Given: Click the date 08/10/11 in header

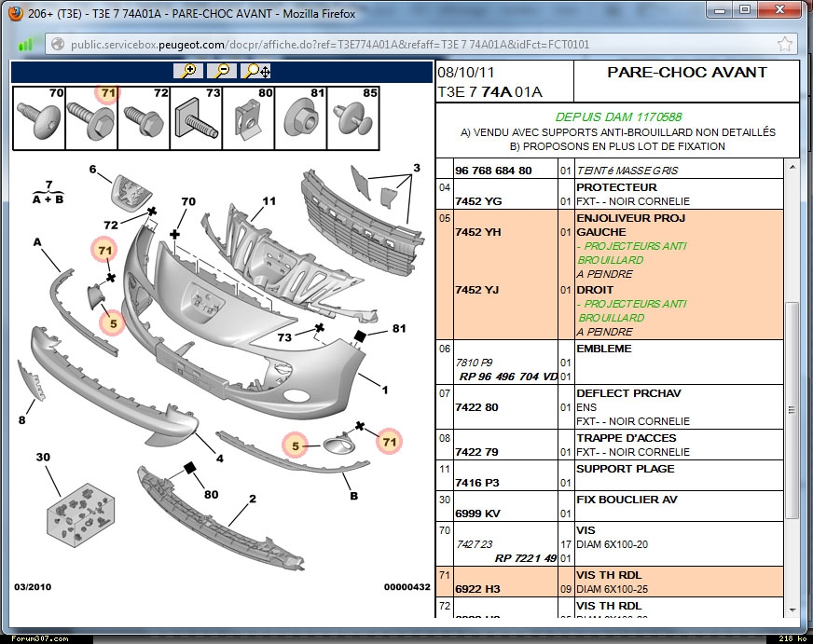Looking at the screenshot, I should pyautogui.click(x=466, y=73).
